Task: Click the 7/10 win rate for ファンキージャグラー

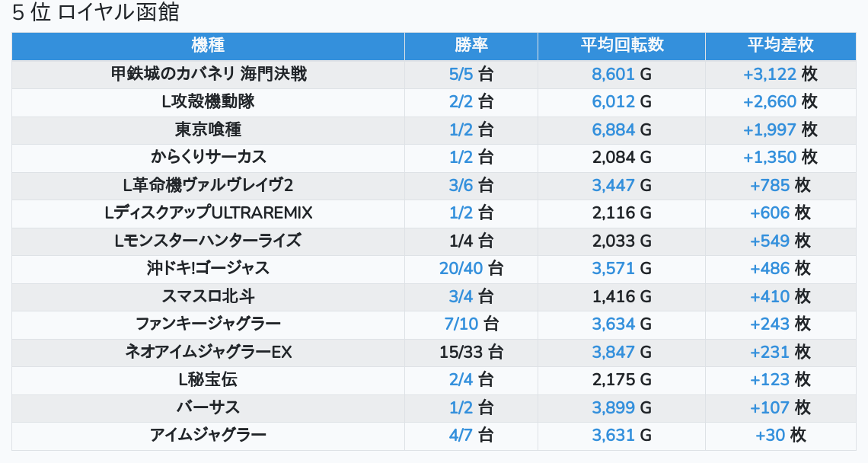Action: point(461,324)
